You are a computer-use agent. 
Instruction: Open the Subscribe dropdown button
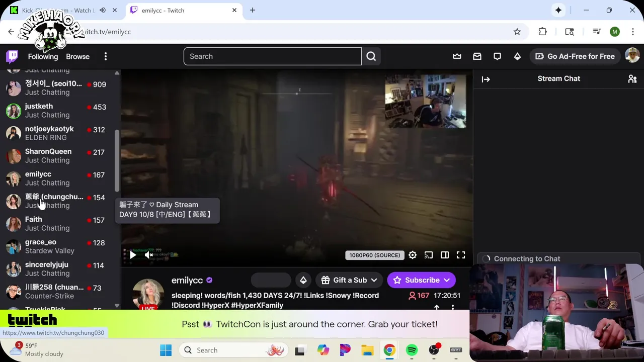coord(421,280)
